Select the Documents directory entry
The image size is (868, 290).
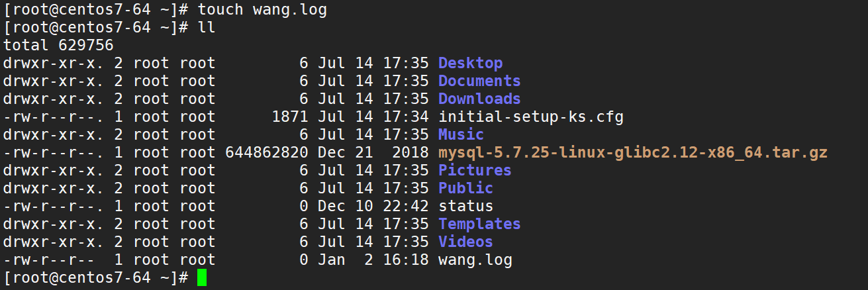[x=479, y=81]
